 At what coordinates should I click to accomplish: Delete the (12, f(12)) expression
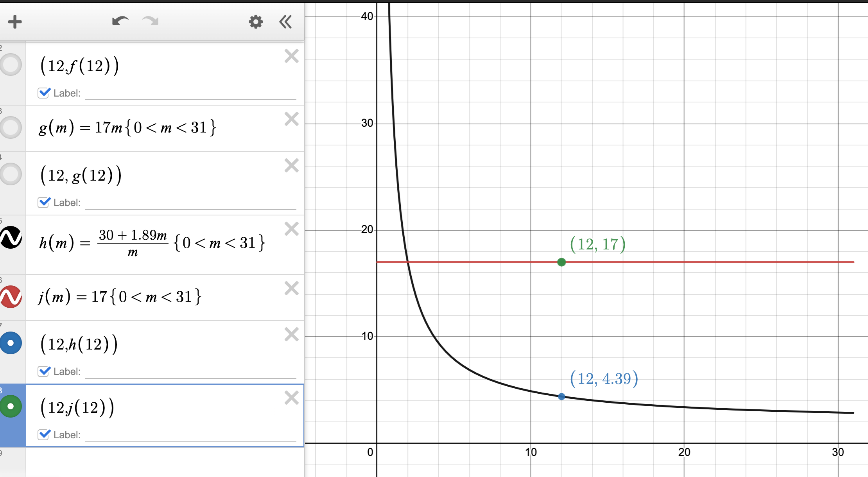tap(292, 56)
